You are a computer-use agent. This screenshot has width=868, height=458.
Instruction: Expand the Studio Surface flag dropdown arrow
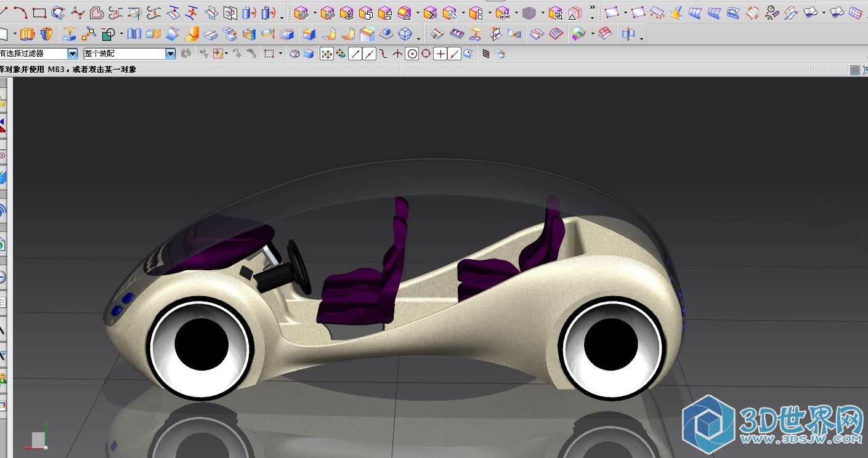pyautogui.click(x=824, y=13)
